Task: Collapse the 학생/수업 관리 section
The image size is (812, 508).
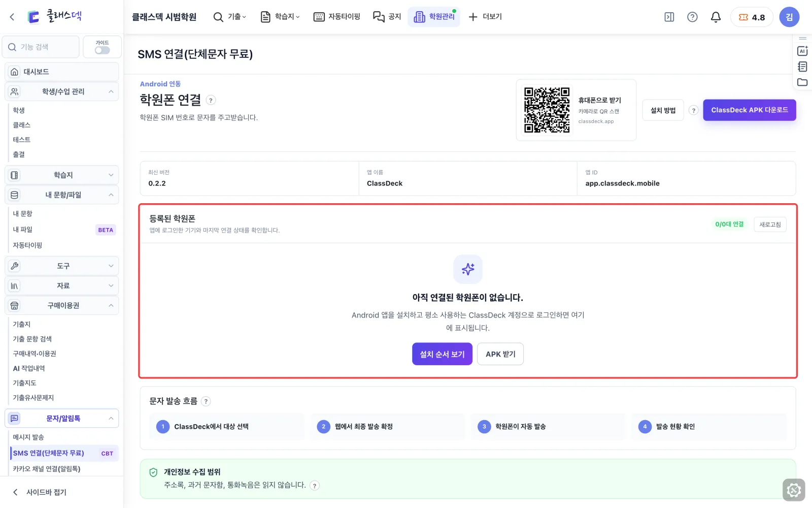Action: [62, 91]
